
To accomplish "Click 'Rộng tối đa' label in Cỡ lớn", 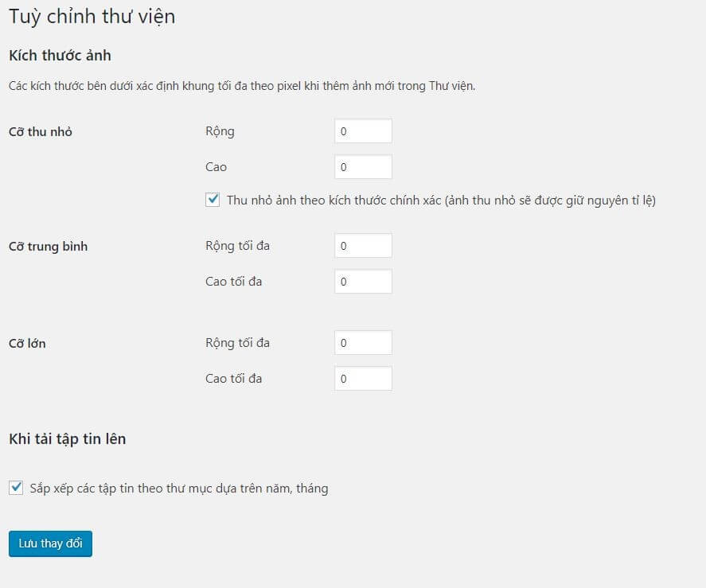I will point(237,343).
